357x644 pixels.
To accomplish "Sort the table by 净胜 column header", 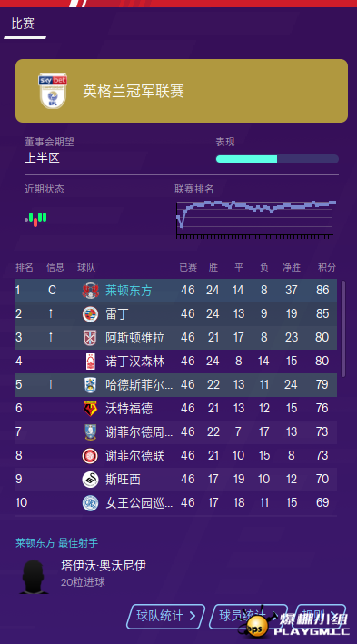I will coord(292,268).
